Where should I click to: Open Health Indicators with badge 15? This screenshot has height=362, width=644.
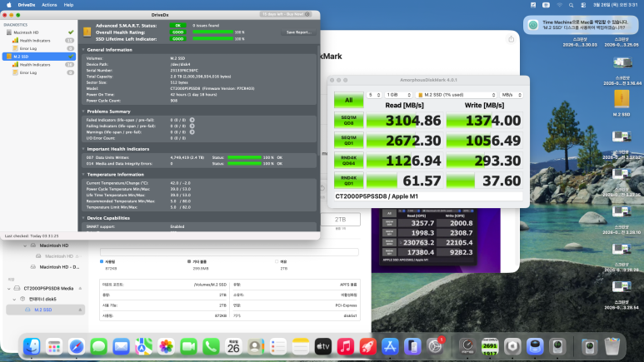click(x=39, y=41)
